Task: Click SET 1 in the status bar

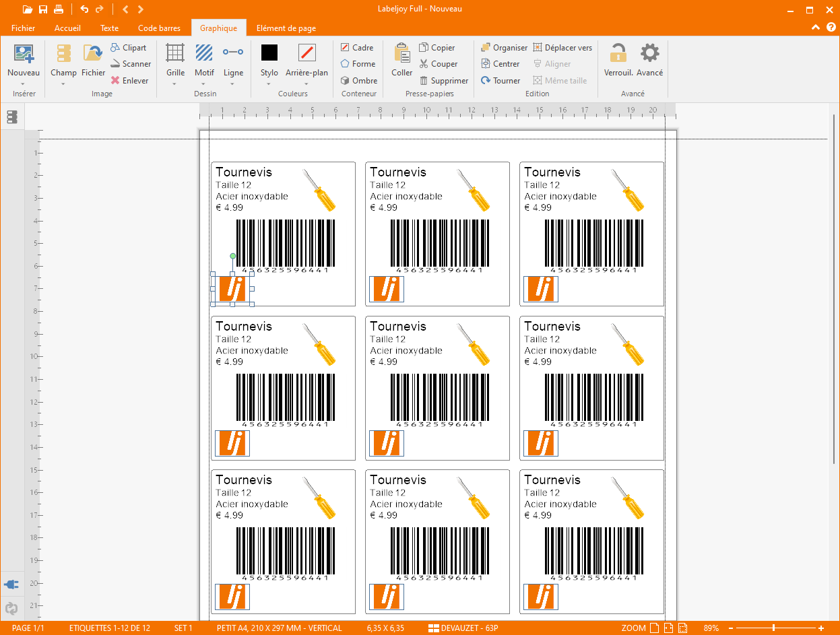Action: coord(183,628)
